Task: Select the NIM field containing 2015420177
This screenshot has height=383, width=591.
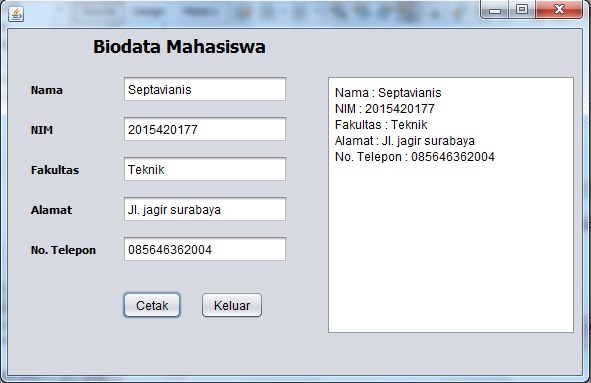Action: (x=205, y=129)
